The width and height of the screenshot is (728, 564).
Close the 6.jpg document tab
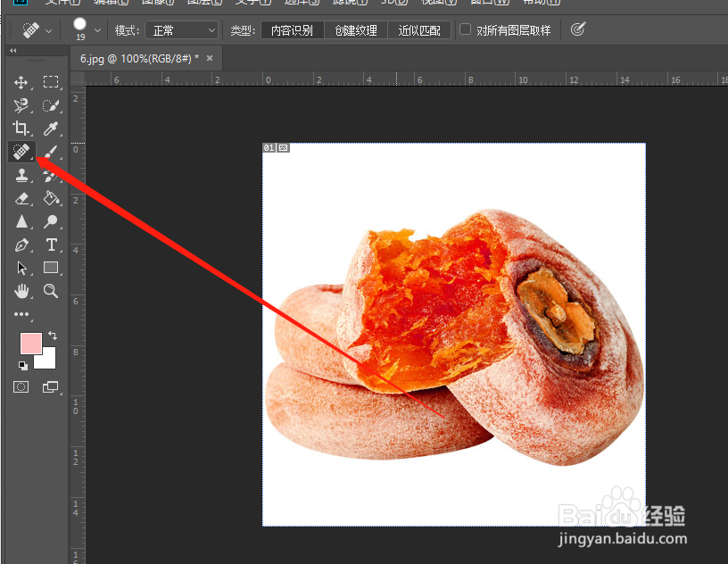(210, 58)
